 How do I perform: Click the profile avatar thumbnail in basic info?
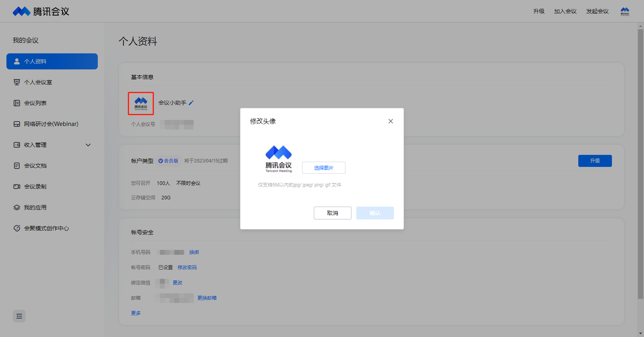point(141,104)
